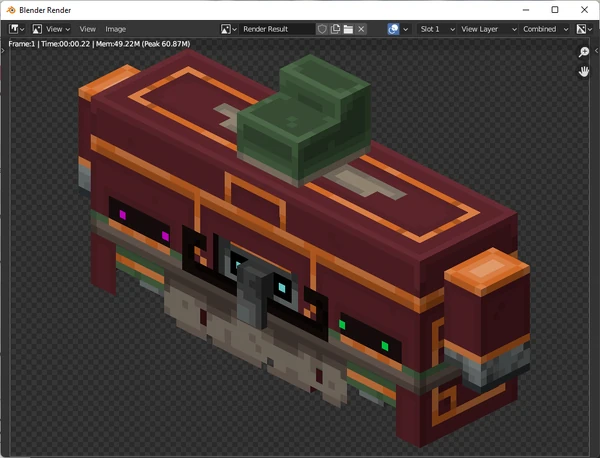
Task: Open the Combined pass dropdown
Action: click(545, 29)
